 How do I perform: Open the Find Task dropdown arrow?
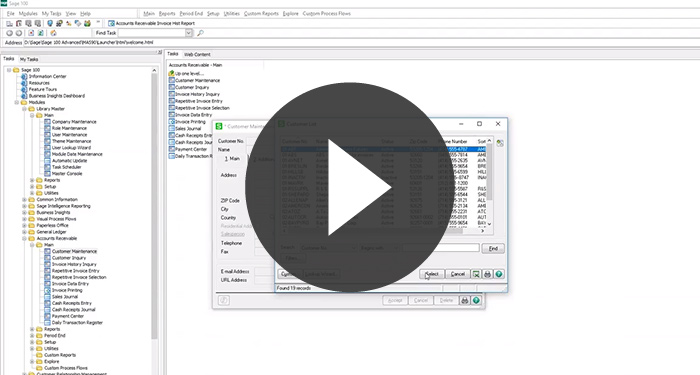188,33
